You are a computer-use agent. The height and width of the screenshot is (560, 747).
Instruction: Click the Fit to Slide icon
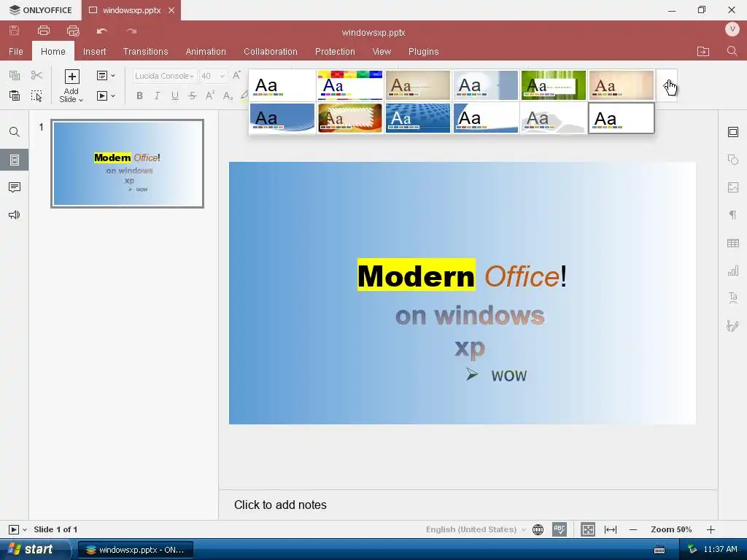(588, 529)
